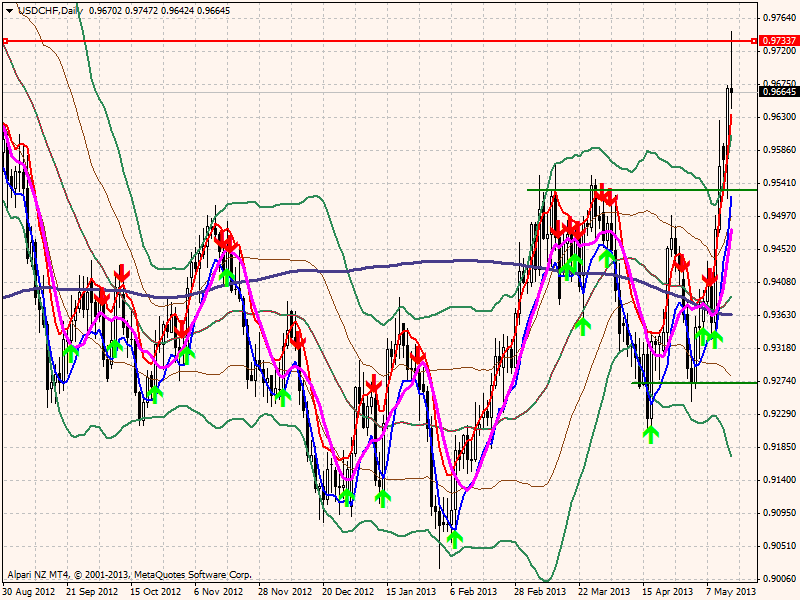Click the 0.97200 price axis label
Viewport: 800px width, 600px height.
779,51
